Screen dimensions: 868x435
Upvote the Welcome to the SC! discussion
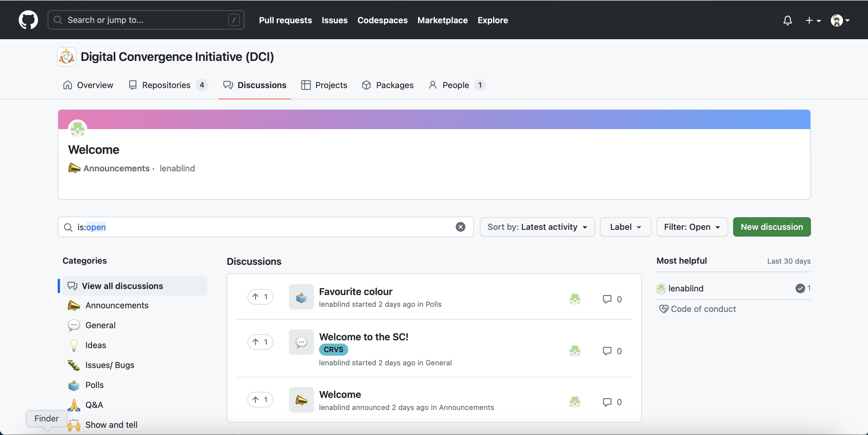point(260,342)
